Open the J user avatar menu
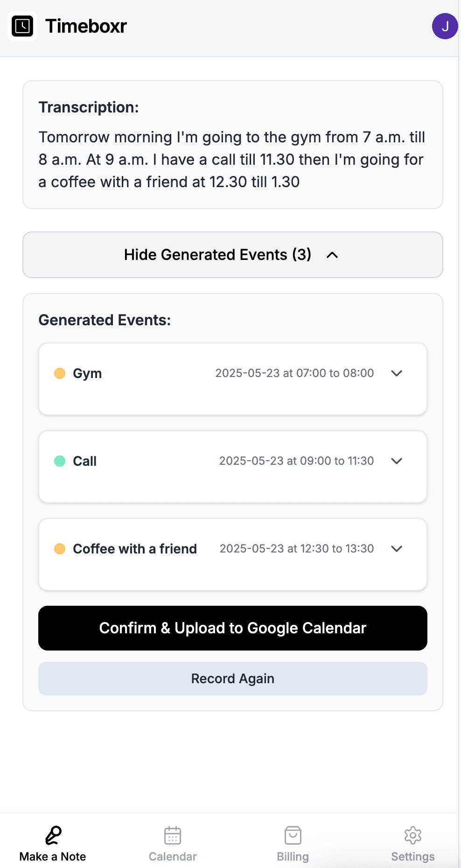Screen dimensions: 461x868 tap(445, 26)
